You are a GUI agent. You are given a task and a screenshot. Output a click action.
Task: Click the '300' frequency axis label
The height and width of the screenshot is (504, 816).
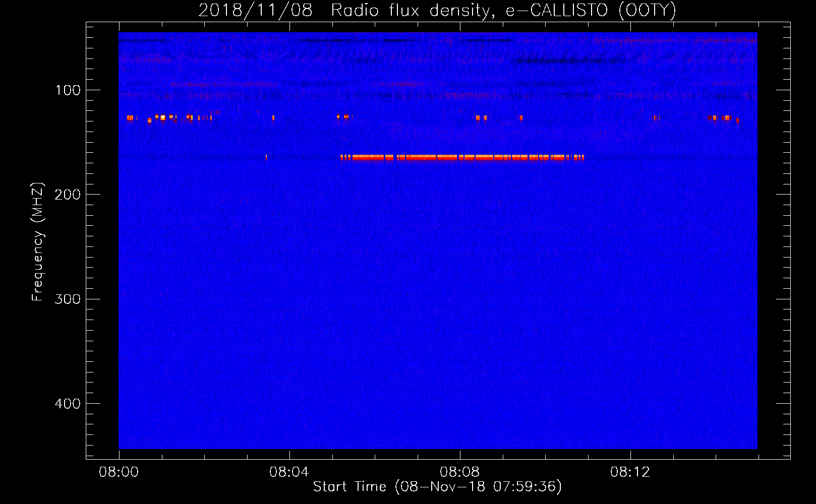pos(68,299)
